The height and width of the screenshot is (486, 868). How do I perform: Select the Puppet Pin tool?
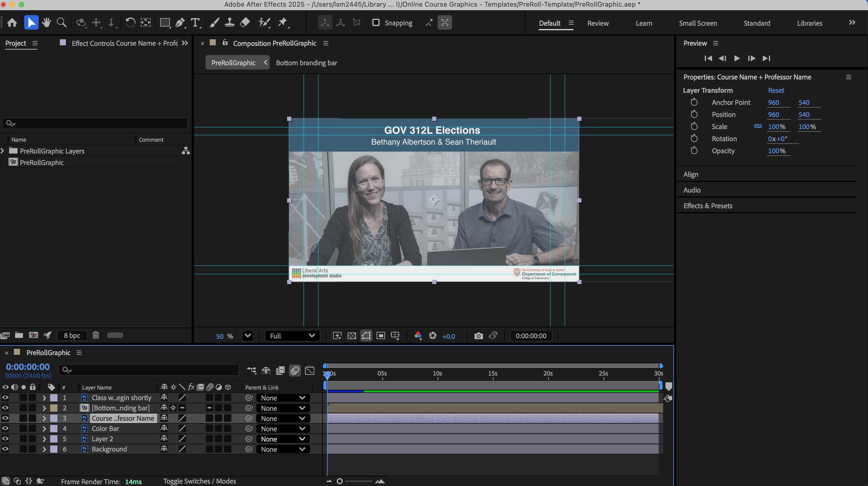pos(282,23)
